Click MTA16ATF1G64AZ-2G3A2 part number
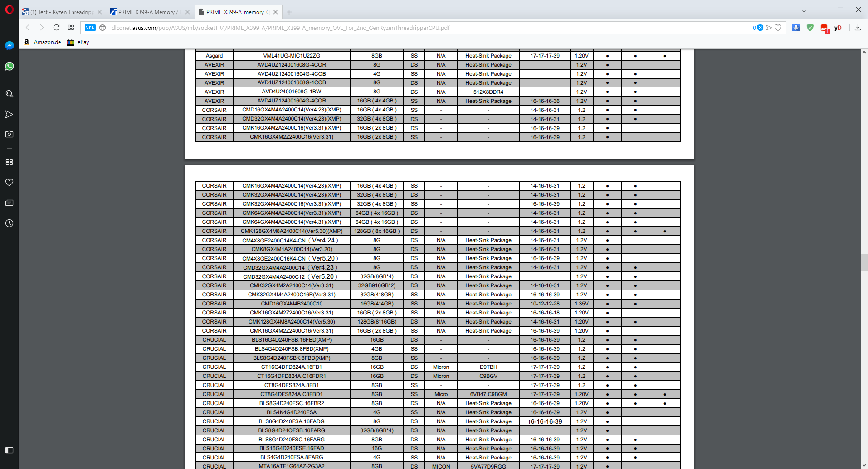 click(x=292, y=466)
